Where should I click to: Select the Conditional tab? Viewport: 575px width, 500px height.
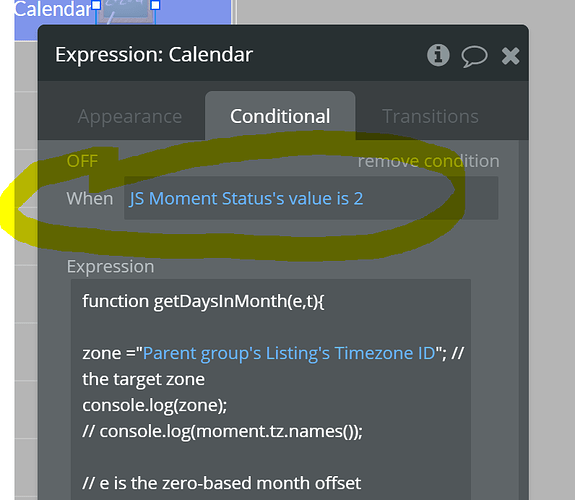[x=280, y=116]
